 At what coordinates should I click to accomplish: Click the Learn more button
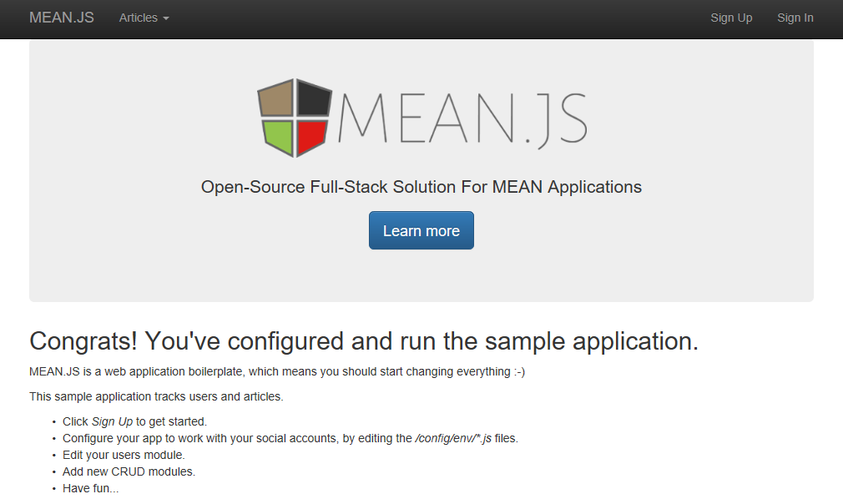pos(421,230)
